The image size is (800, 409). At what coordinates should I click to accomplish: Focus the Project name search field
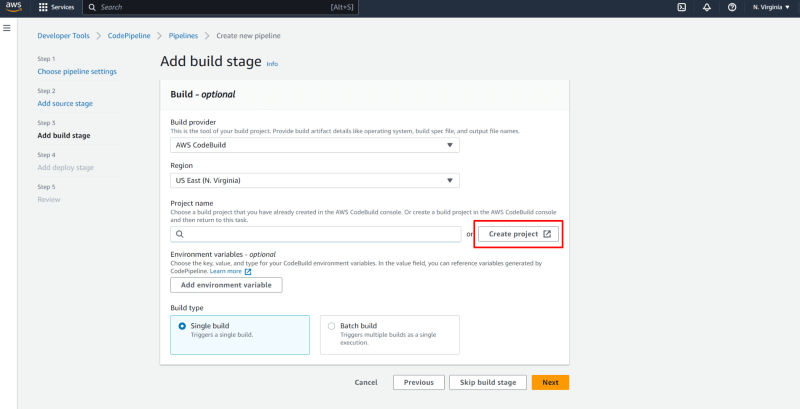pyautogui.click(x=316, y=234)
